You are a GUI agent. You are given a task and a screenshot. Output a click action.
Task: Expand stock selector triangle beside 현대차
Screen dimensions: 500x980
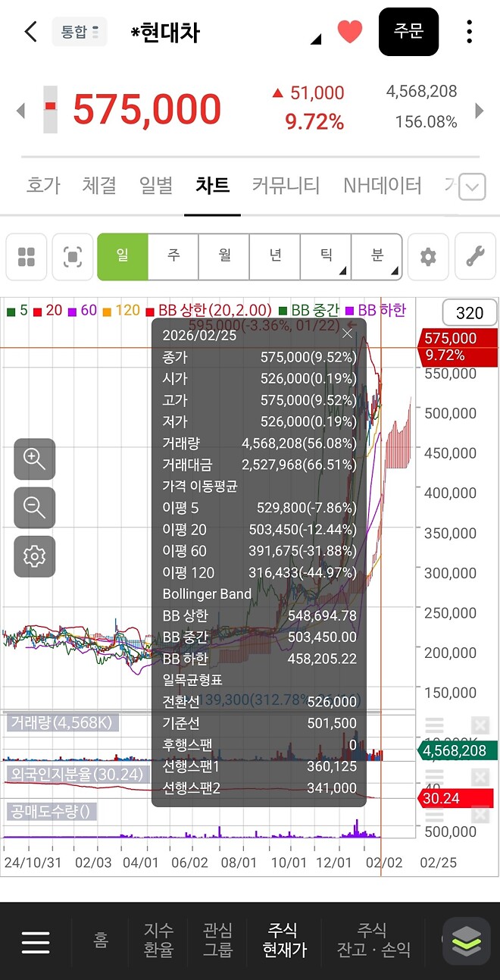[x=316, y=39]
